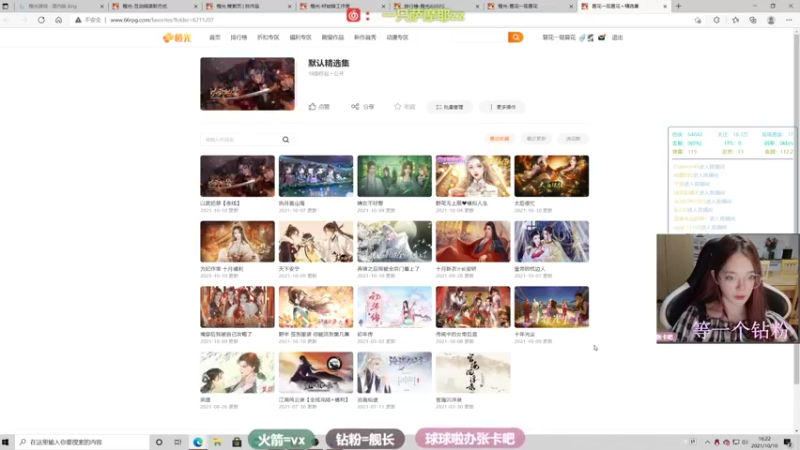
Task: Click the site header search input
Action: [479, 37]
